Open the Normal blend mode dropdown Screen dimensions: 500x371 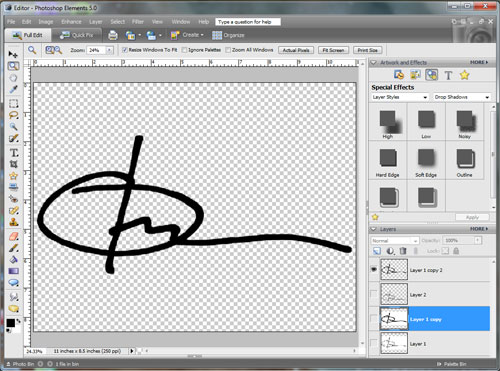(x=394, y=240)
